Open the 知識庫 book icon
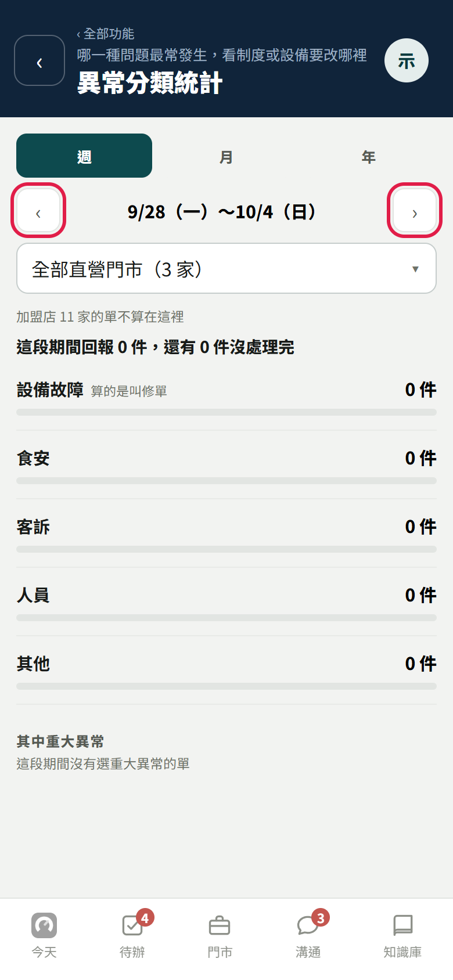The image size is (453, 980). pyautogui.click(x=402, y=925)
